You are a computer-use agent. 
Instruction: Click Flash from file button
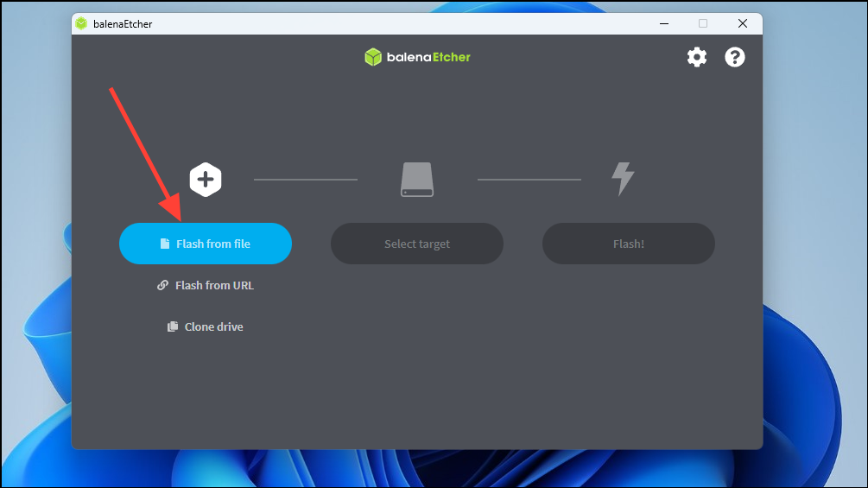pyautogui.click(x=206, y=244)
